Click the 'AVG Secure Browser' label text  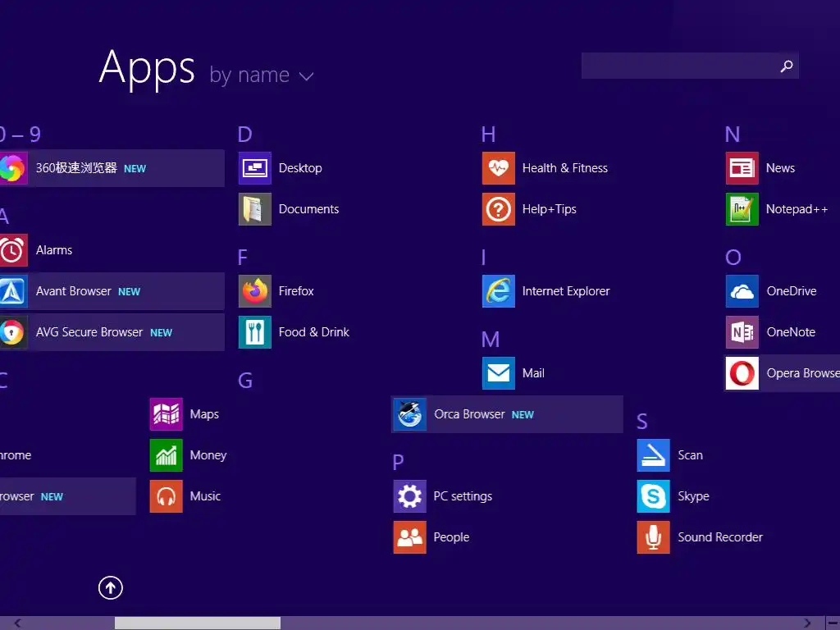point(89,332)
